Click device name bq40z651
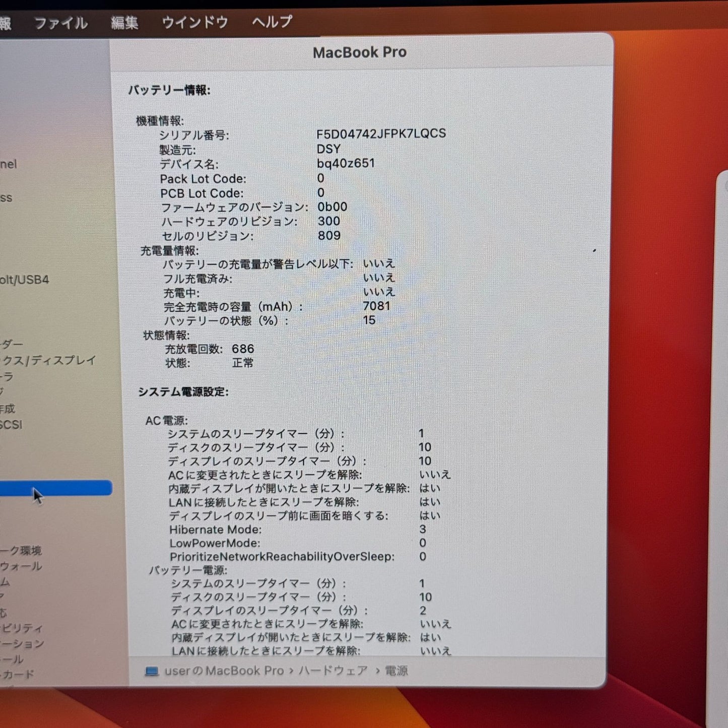The image size is (728, 728). (346, 163)
